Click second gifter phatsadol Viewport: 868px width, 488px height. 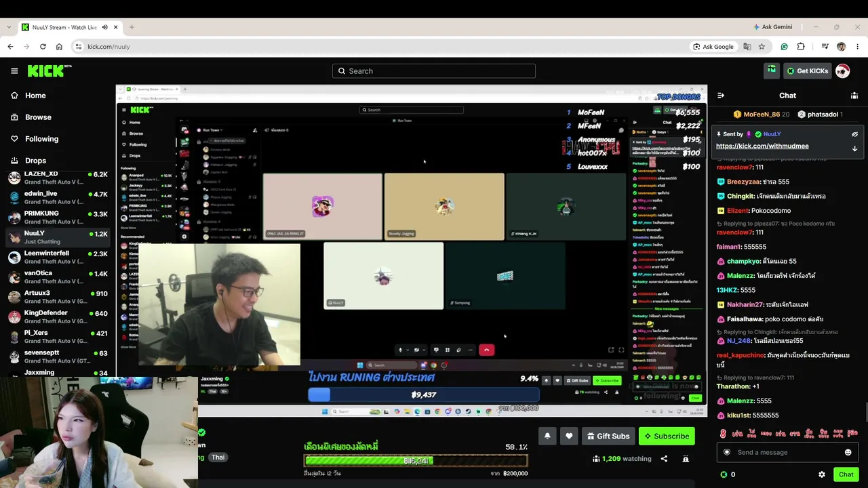[819, 115]
